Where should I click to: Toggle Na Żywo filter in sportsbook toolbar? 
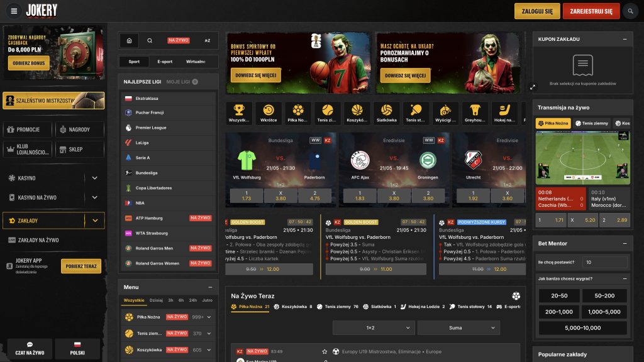coord(178,41)
